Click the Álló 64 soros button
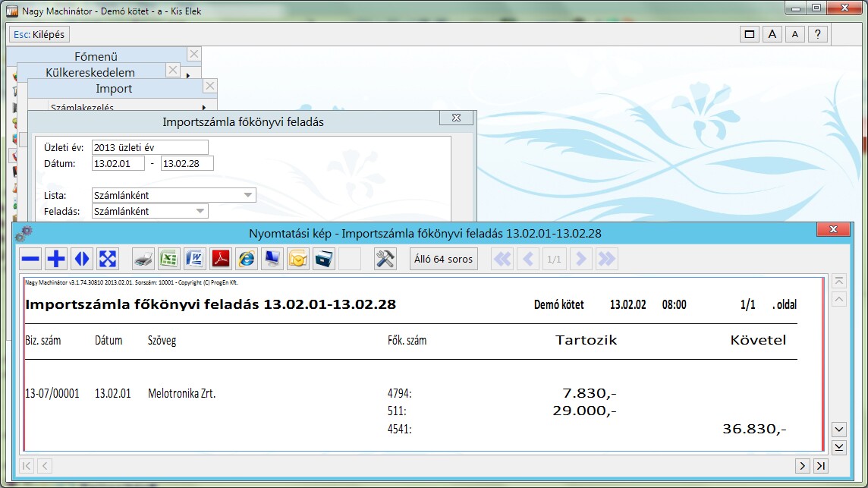 point(443,259)
